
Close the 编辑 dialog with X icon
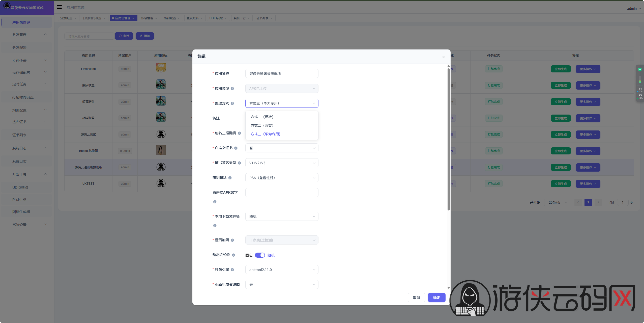(x=443, y=57)
